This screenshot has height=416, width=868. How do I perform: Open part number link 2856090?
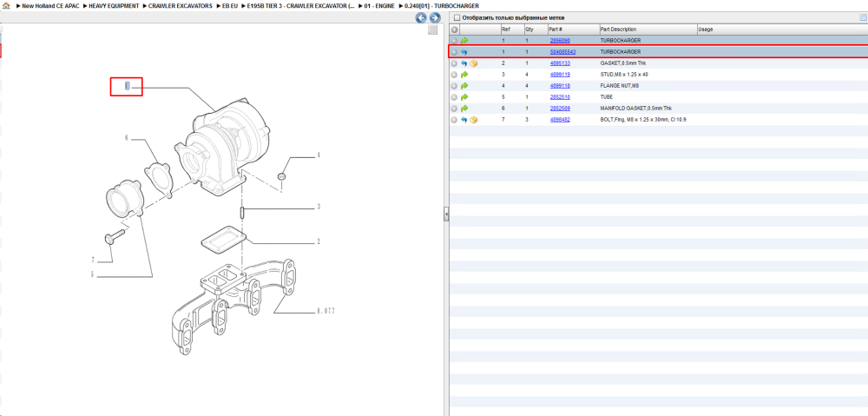560,41
